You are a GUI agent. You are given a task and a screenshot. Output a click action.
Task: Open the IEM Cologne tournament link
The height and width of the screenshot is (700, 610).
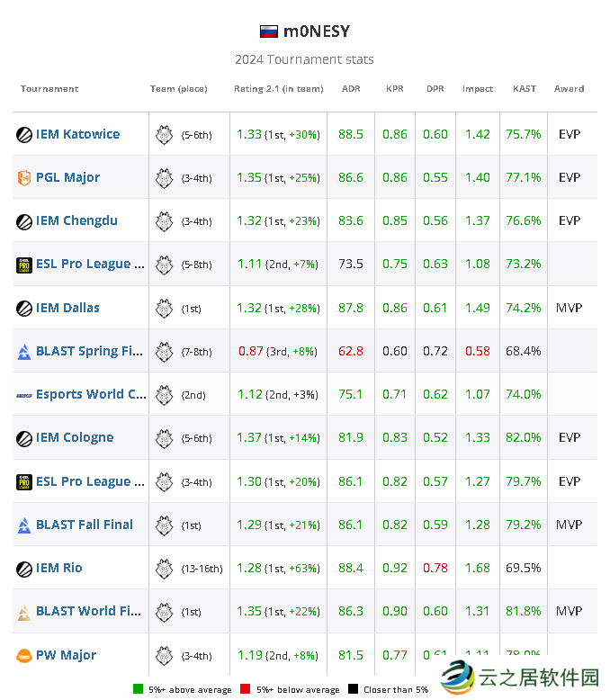tap(75, 438)
